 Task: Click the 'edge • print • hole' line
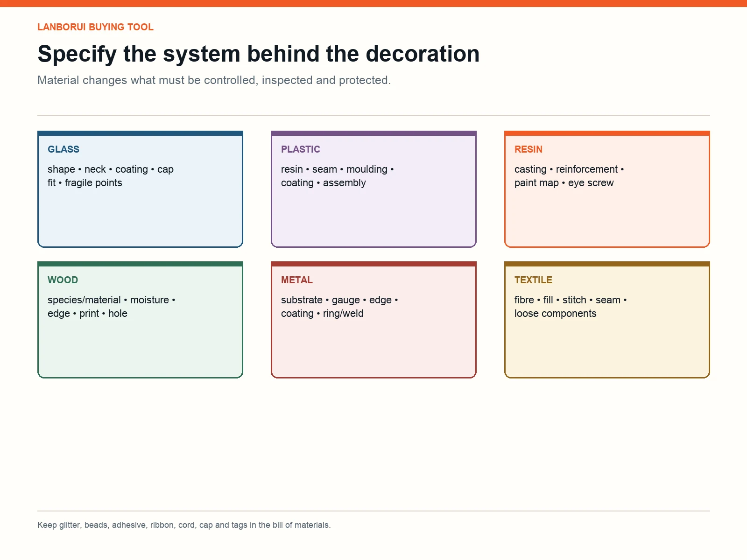coord(87,313)
